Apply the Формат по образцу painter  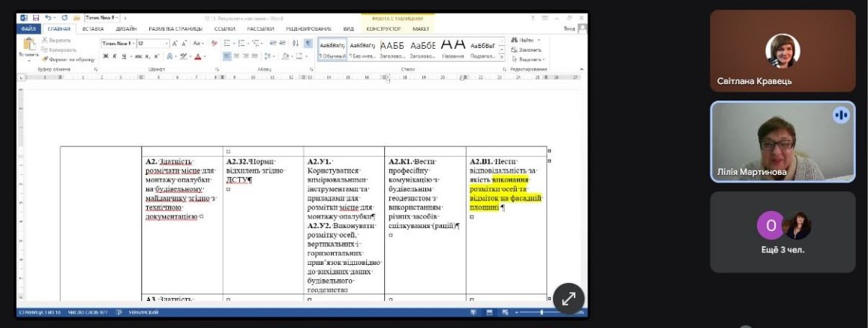pos(68,59)
